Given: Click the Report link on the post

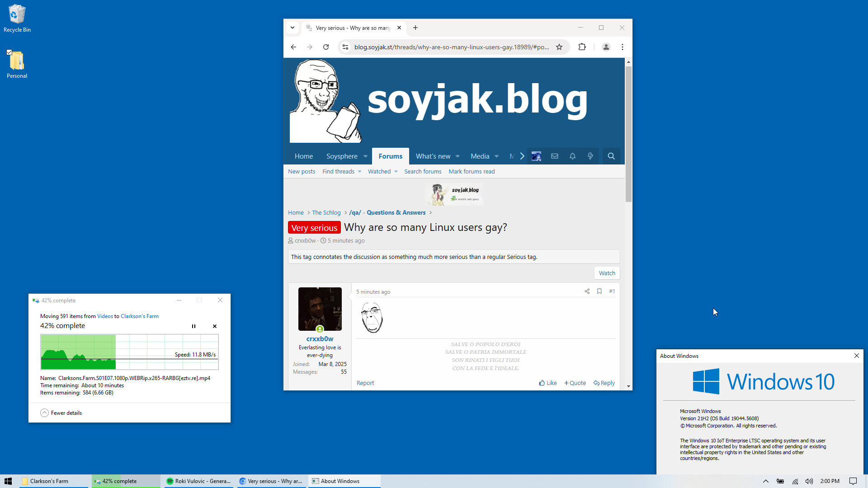Looking at the screenshot, I should (x=365, y=383).
